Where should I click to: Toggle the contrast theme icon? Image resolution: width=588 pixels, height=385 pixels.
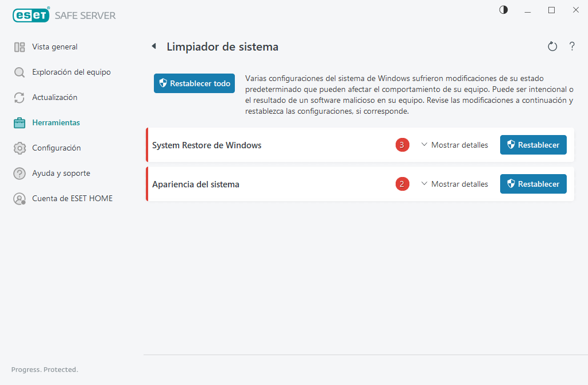503,10
